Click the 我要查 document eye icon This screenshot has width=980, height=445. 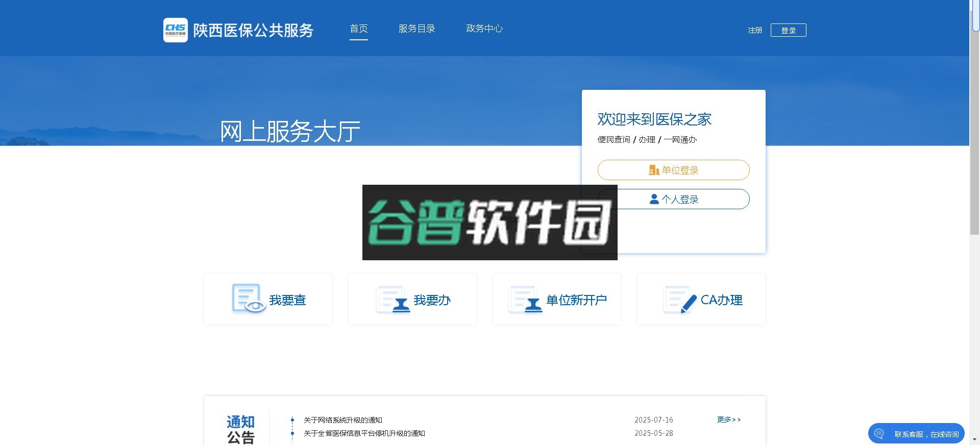pyautogui.click(x=248, y=299)
